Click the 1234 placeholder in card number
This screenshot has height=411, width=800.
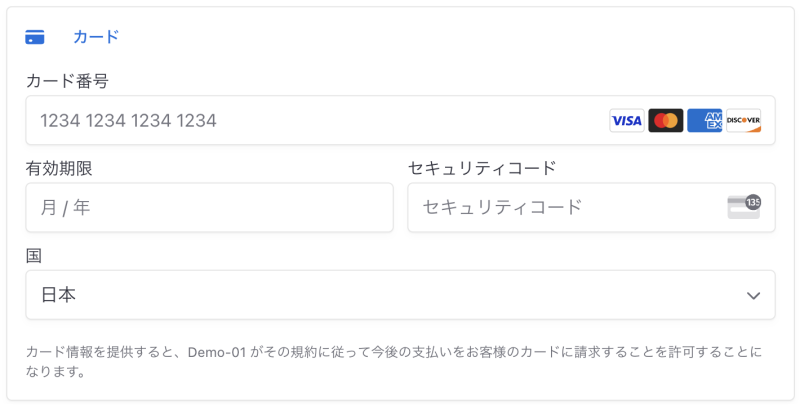coord(128,121)
